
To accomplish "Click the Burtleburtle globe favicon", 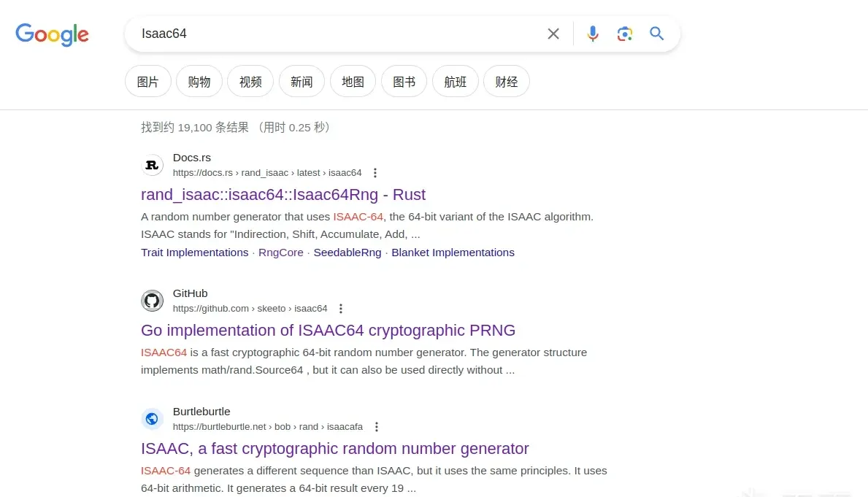I will pyautogui.click(x=153, y=419).
